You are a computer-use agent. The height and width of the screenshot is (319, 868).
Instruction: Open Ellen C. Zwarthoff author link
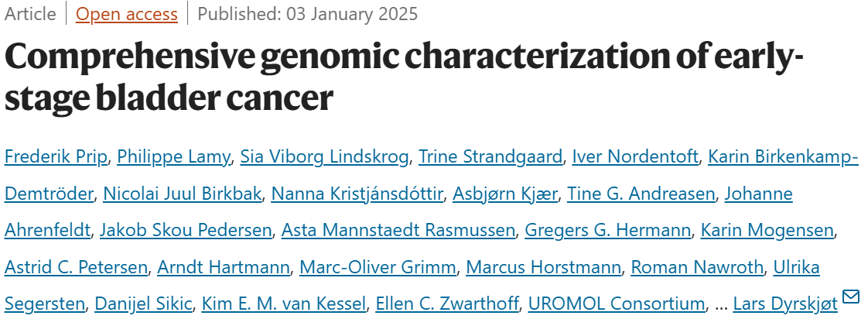coord(447,304)
